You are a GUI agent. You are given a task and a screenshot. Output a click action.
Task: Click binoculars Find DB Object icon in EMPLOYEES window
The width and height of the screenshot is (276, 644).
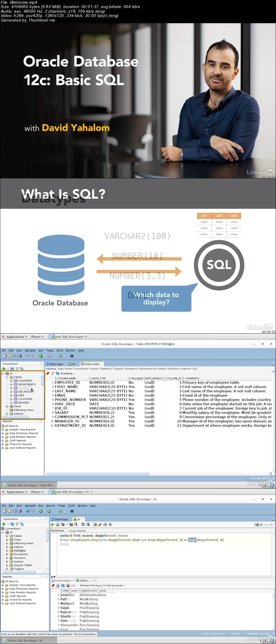tap(72, 356)
